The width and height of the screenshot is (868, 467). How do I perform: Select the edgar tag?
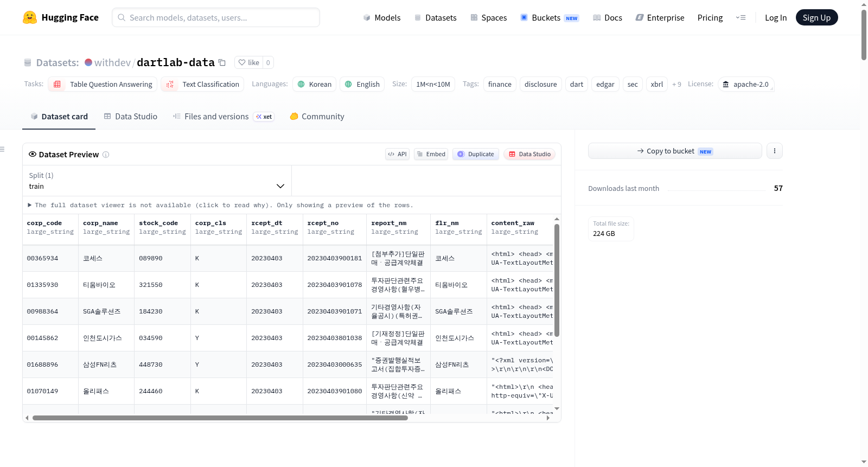[605, 84]
